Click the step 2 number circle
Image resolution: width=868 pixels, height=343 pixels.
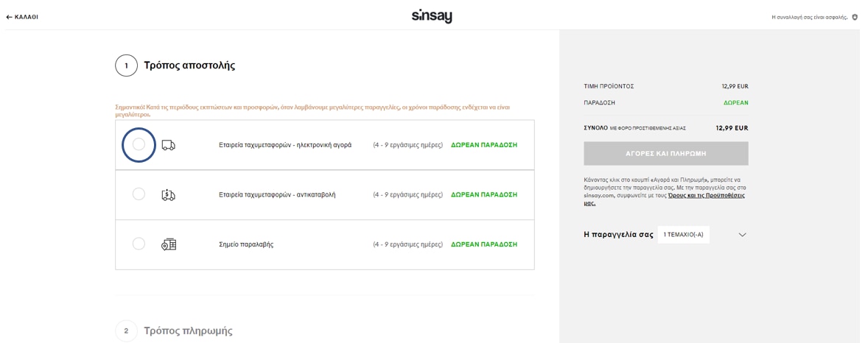[126, 330]
